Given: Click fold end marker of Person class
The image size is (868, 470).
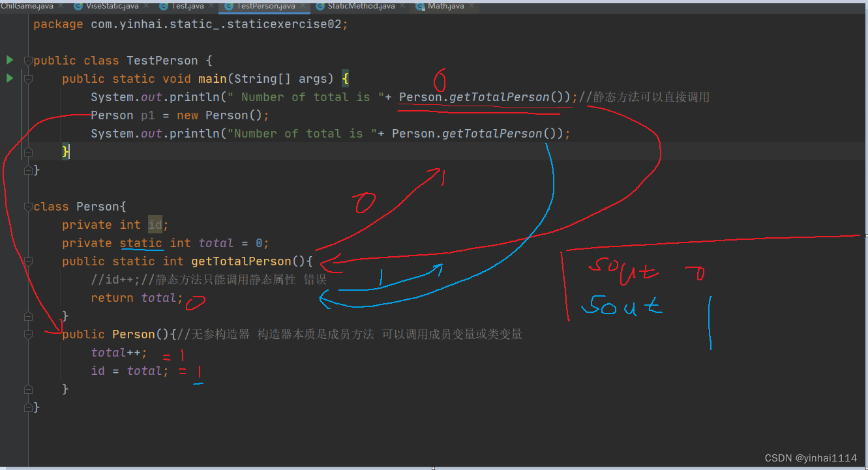Looking at the screenshot, I should (x=27, y=407).
